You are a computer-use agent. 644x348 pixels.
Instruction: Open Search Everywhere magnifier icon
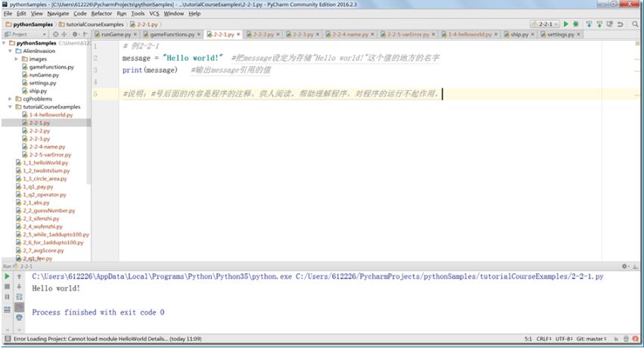(x=635, y=24)
